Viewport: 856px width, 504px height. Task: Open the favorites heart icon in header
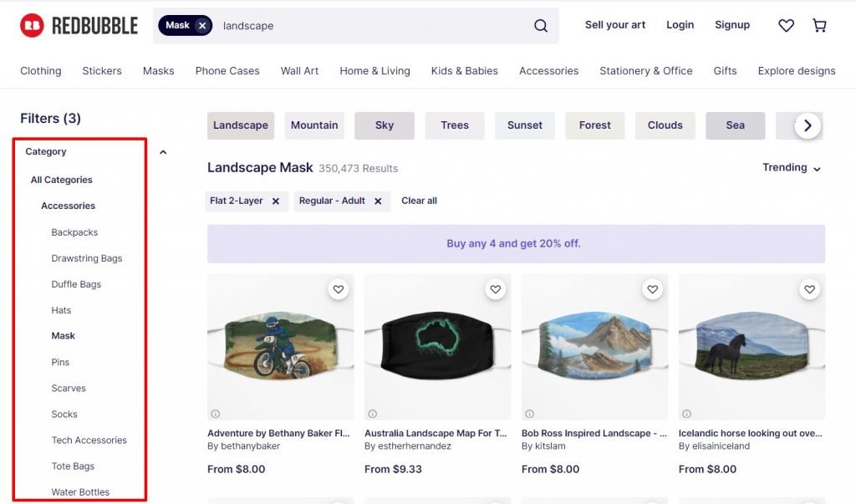pos(786,26)
